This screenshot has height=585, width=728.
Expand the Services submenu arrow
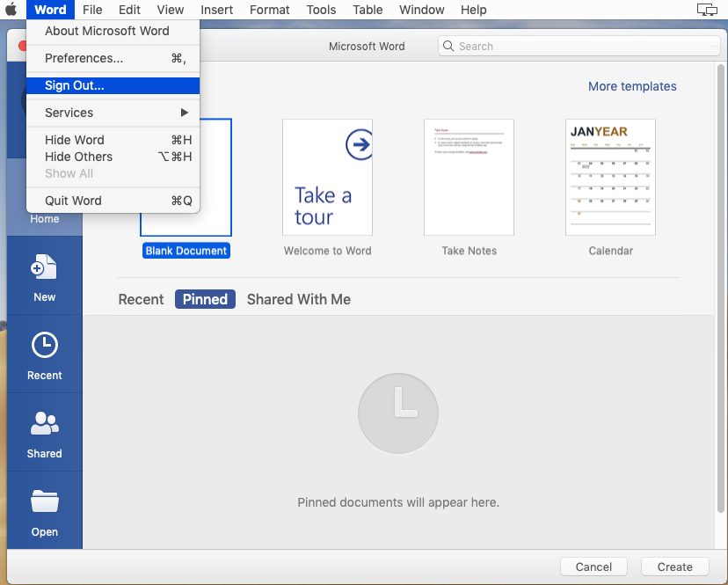pyautogui.click(x=185, y=113)
